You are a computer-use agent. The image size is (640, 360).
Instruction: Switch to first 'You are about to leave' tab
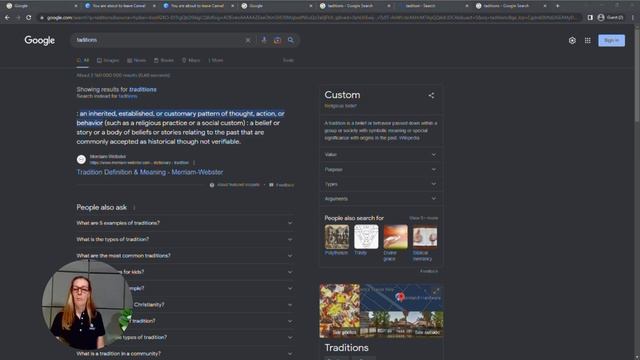point(119,6)
